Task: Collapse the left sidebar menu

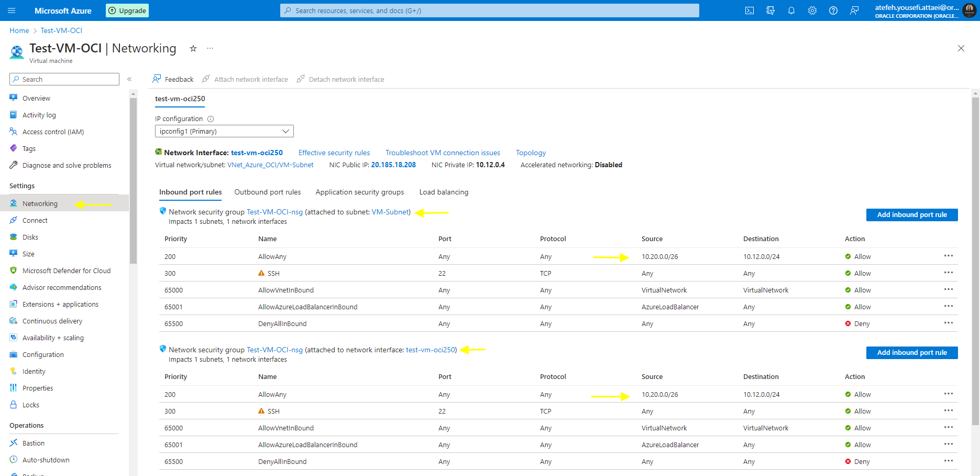Action: click(x=129, y=79)
